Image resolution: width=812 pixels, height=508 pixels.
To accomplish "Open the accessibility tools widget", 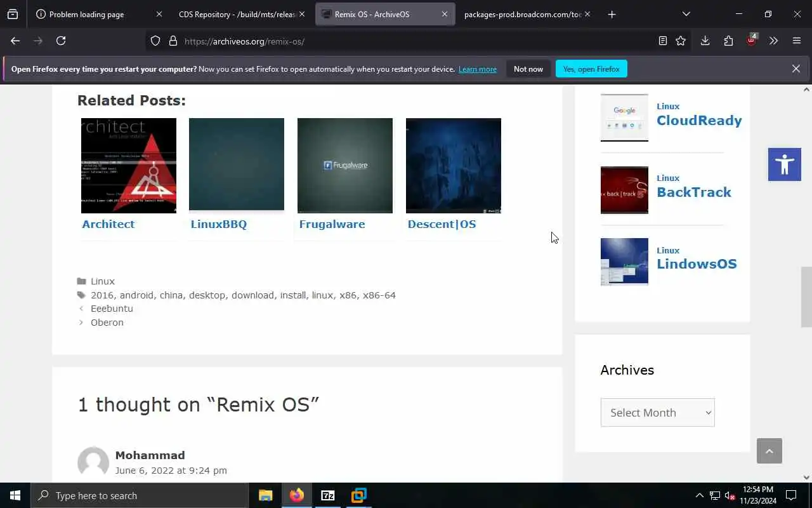I will click(x=785, y=164).
